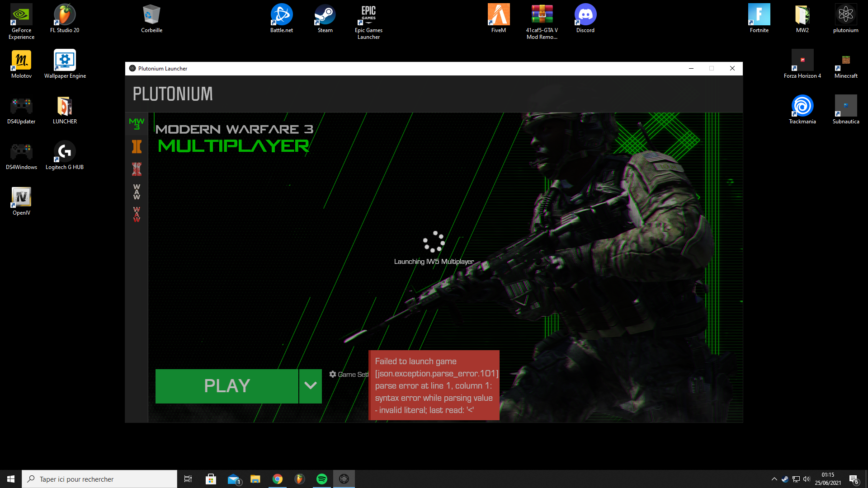Dismiss the red Failed to launch game error
The image size is (868, 488).
(434, 385)
